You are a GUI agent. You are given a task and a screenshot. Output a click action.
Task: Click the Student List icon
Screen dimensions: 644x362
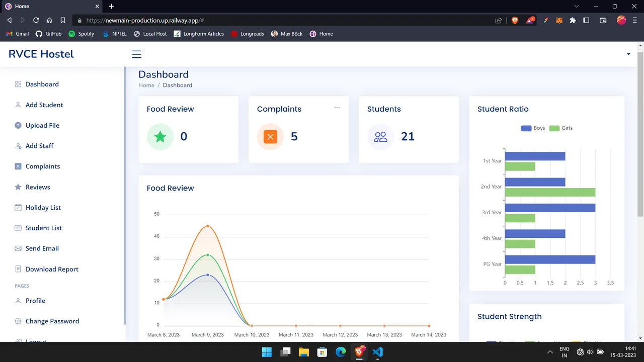pos(18,228)
